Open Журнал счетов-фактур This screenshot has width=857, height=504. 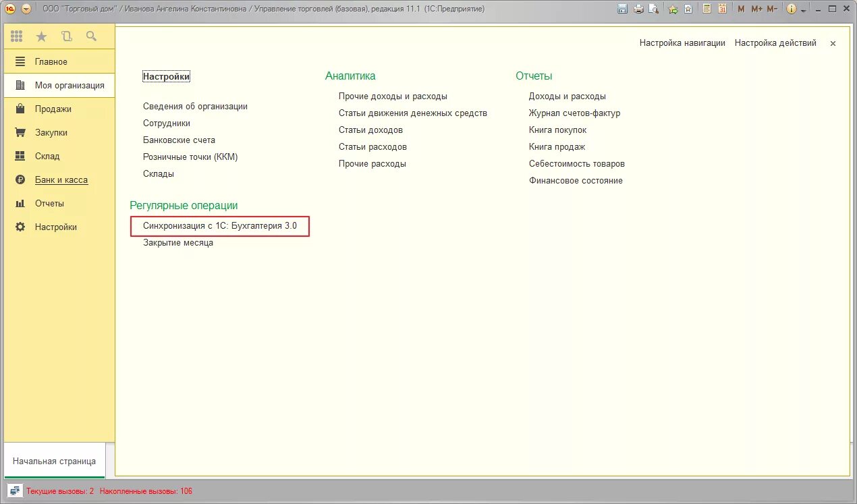click(574, 113)
